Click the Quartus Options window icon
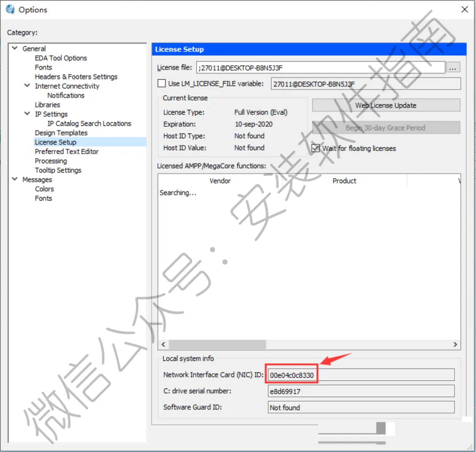The height and width of the screenshot is (452, 476). 10,9
